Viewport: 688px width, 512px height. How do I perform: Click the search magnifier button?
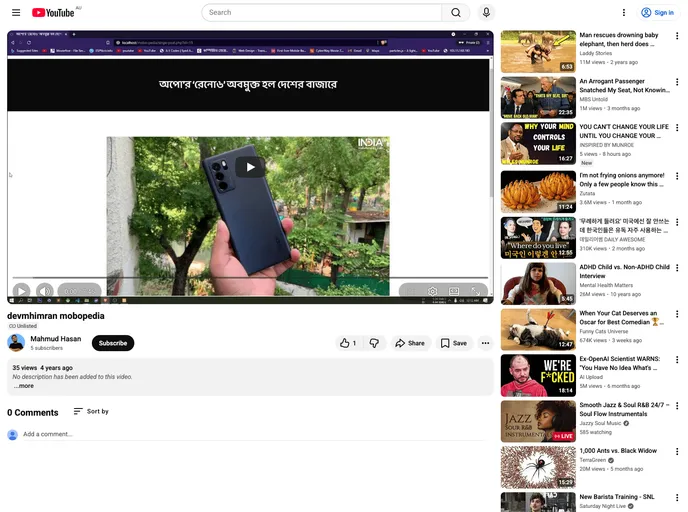456,13
